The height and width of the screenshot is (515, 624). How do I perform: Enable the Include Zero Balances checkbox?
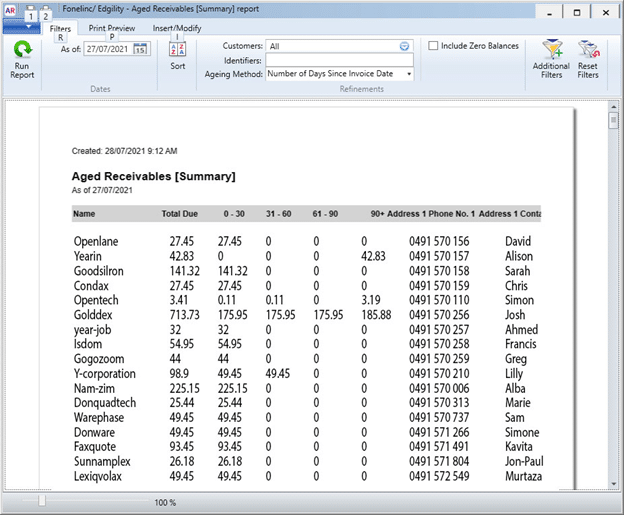coord(433,46)
